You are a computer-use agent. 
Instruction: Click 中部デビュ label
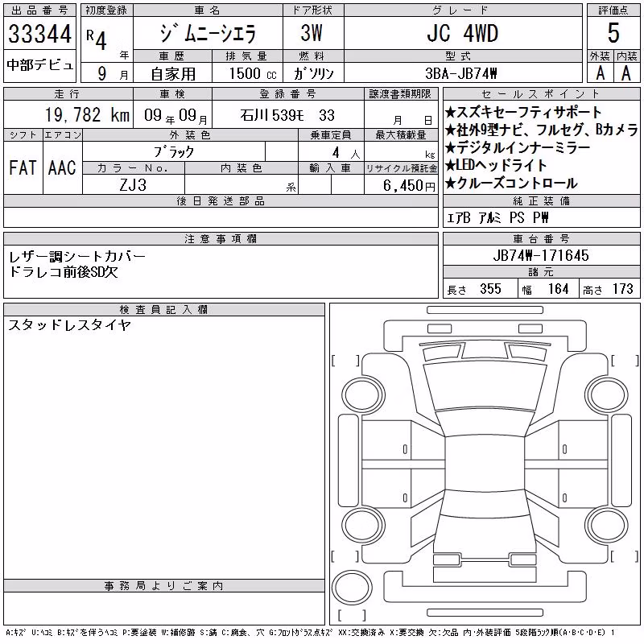39,65
